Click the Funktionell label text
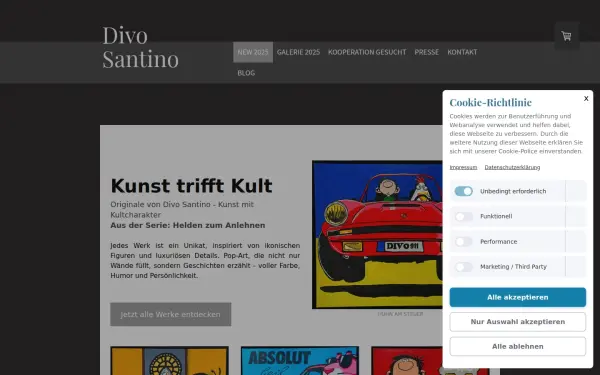Image resolution: width=600 pixels, height=375 pixels. pyautogui.click(x=496, y=217)
